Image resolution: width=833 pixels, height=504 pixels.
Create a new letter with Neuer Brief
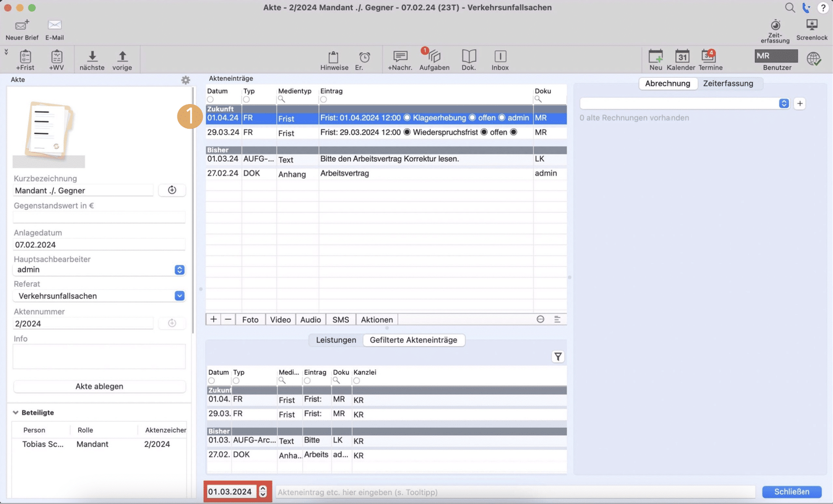(22, 30)
